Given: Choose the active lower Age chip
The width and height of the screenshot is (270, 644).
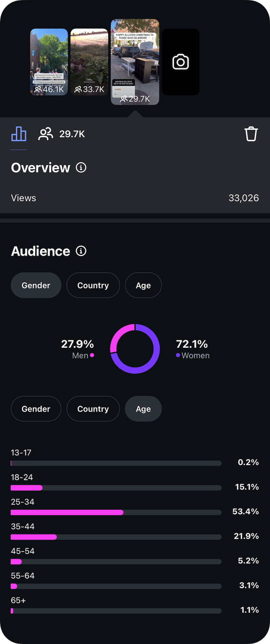Looking at the screenshot, I should pyautogui.click(x=143, y=409).
